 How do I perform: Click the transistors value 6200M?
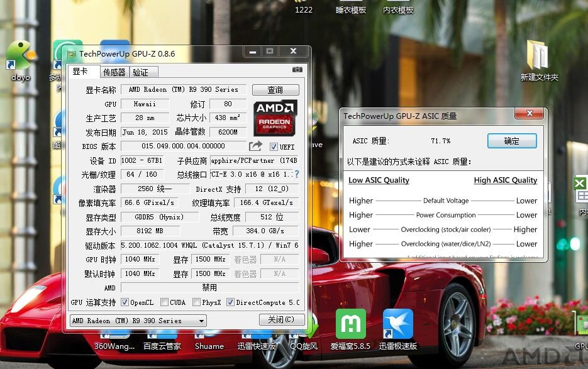pos(228,132)
